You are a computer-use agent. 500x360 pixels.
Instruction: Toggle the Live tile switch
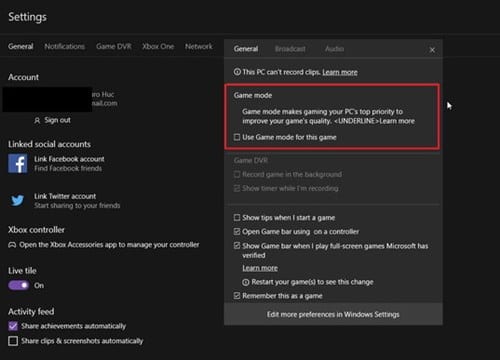[x=19, y=285]
